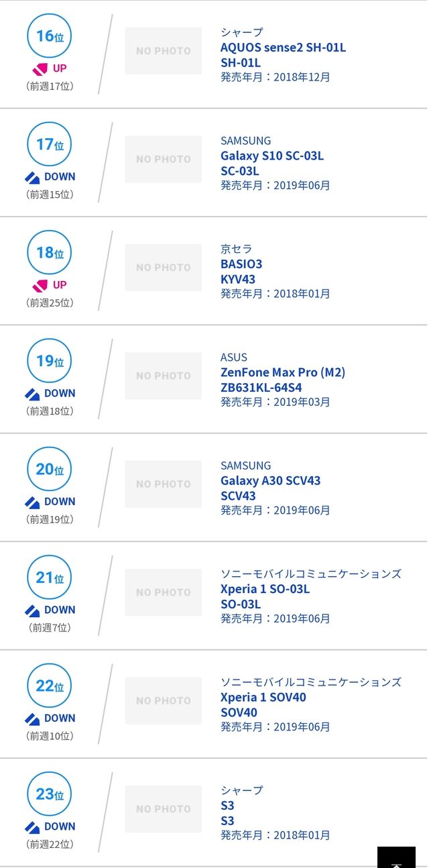Click the AQUOS sense2 NO PHOTO thumbnail
The height and width of the screenshot is (868, 429).
coord(163,51)
